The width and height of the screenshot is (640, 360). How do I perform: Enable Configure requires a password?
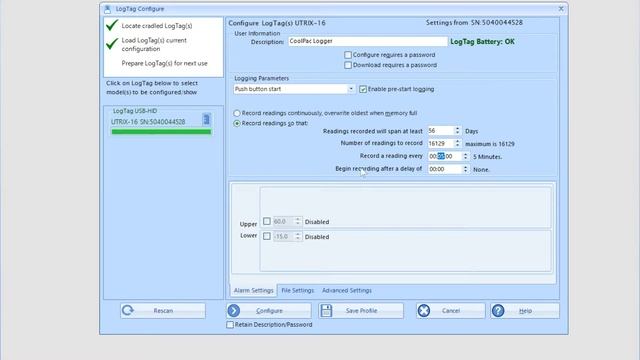pyautogui.click(x=348, y=55)
